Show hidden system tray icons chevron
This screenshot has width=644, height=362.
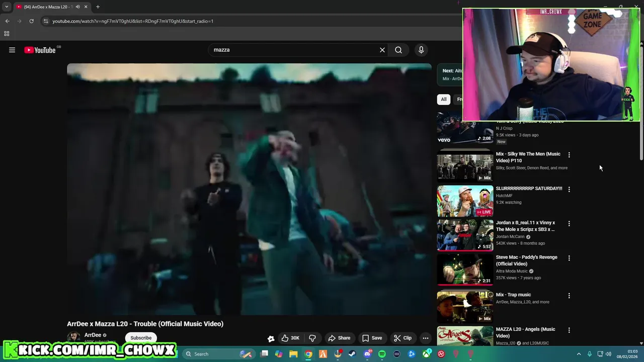coord(579,354)
